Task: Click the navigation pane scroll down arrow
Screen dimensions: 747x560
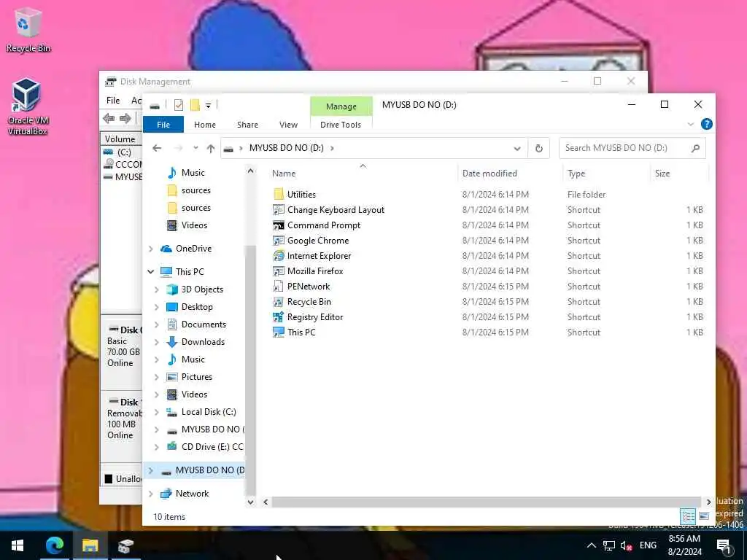Action: (x=251, y=502)
